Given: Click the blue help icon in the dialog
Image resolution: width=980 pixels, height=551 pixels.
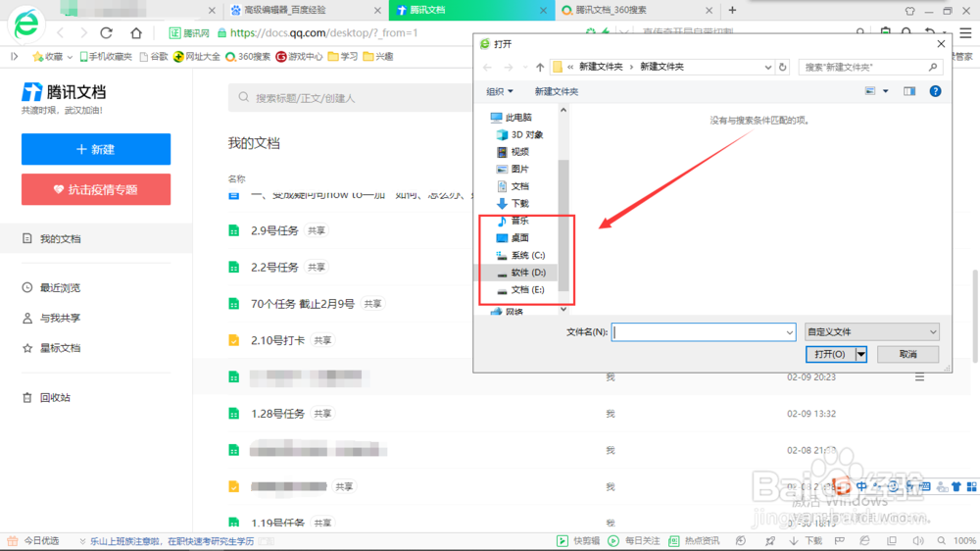Looking at the screenshot, I should point(935,91).
